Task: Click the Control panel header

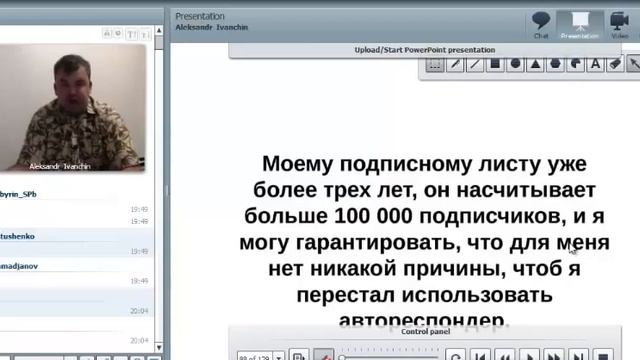Action: pos(425,331)
